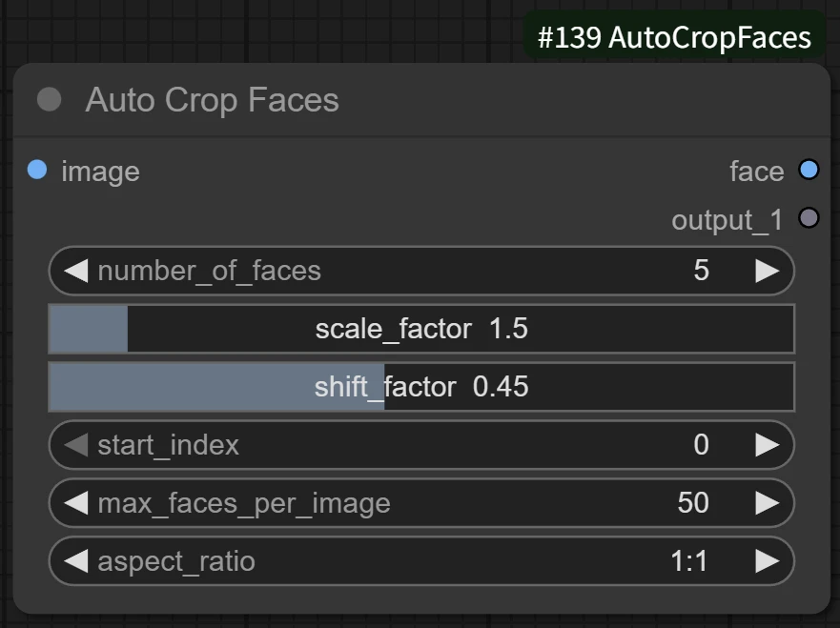Select next aspect_ratio option with right arrow
This screenshot has width=840, height=628.
(767, 560)
